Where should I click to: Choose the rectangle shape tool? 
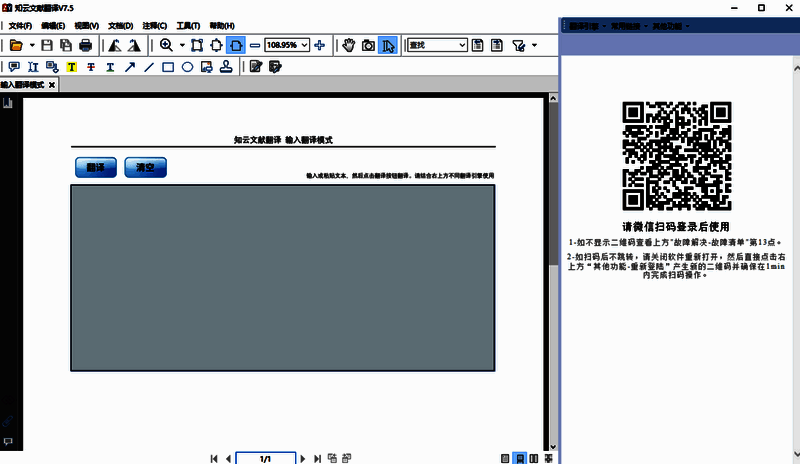[168, 67]
